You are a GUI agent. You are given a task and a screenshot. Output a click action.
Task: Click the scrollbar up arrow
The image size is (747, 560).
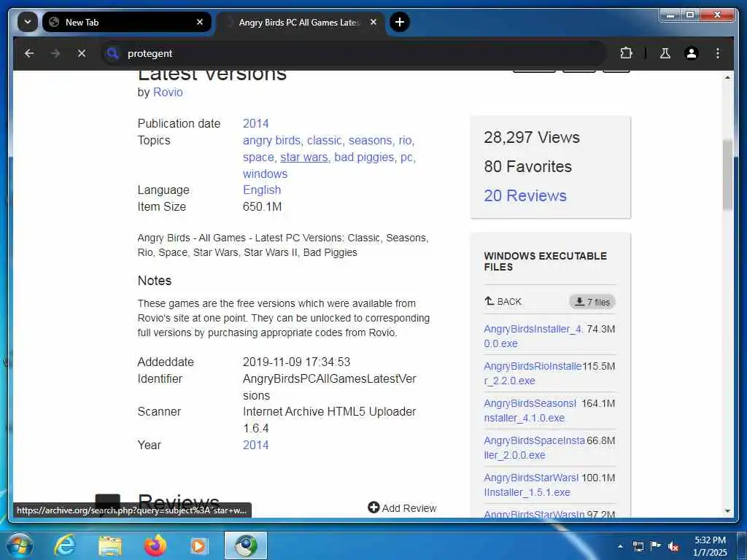(727, 77)
